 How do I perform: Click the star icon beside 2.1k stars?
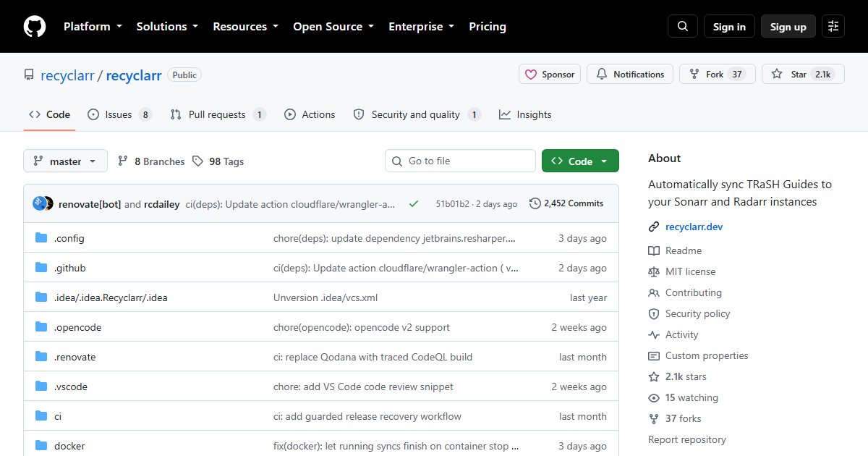pyautogui.click(x=654, y=376)
